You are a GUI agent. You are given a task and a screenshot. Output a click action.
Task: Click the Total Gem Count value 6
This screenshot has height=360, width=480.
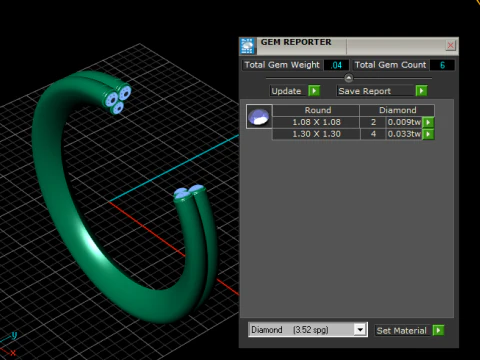[x=442, y=65]
